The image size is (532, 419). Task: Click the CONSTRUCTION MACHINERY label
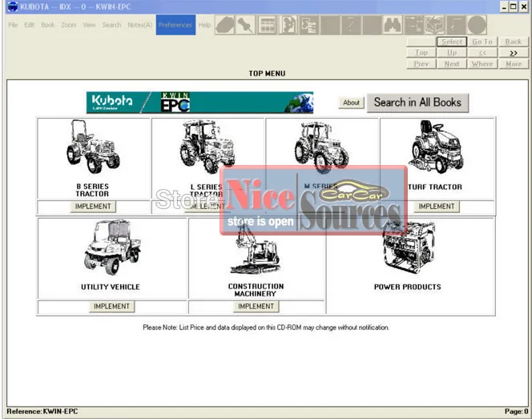(256, 290)
